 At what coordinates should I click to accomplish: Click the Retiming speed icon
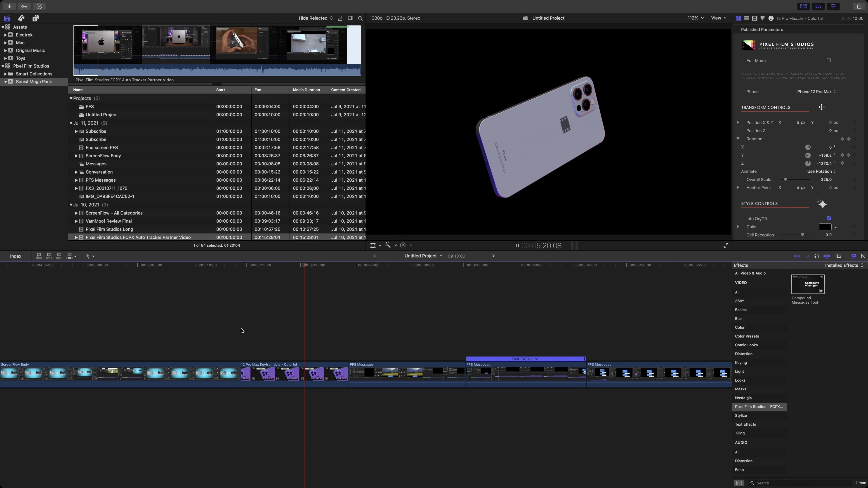pyautogui.click(x=403, y=246)
